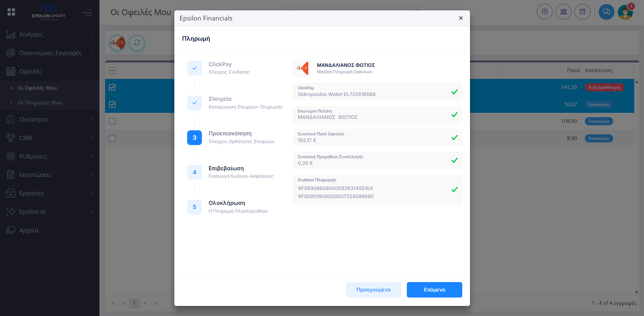Click the ClickPay payment toolbar icon
Viewport: 644px width, 316px height.
click(118, 43)
